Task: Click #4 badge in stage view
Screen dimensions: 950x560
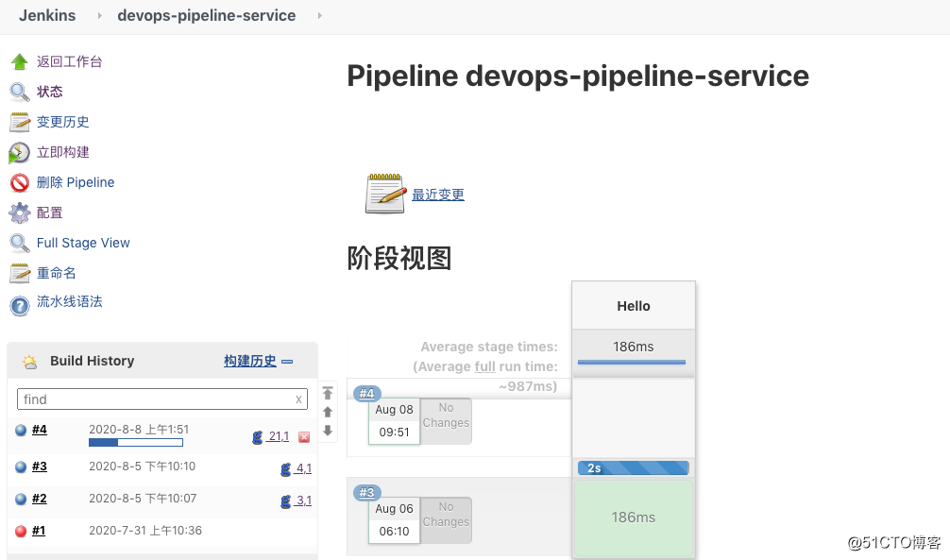Action: coord(367,394)
